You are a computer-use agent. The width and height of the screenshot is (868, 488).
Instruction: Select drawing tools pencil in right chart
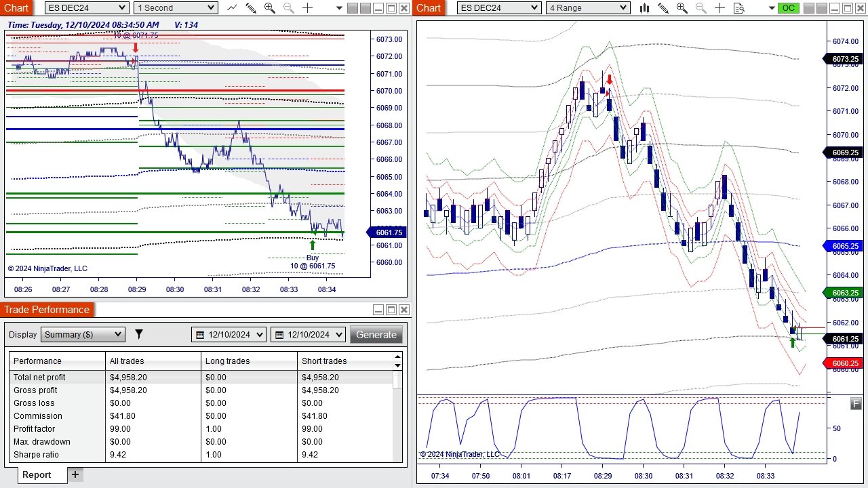click(663, 8)
